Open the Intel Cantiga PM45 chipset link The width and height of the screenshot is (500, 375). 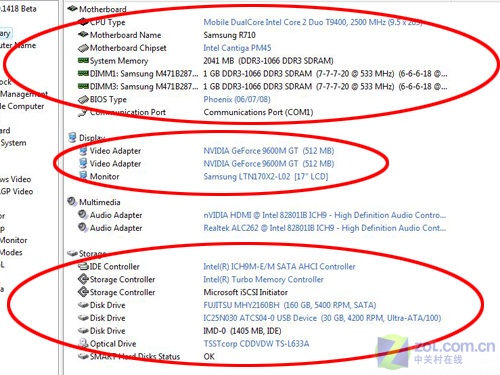tap(237, 48)
